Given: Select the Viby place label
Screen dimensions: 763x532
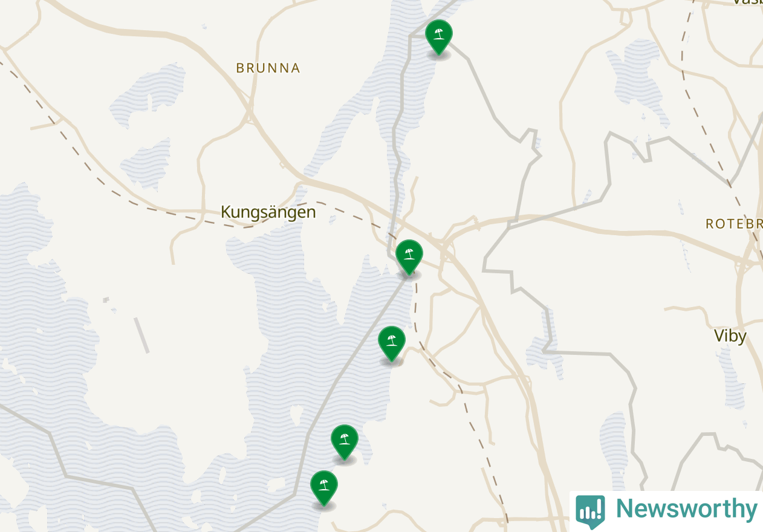Looking at the screenshot, I should click(x=730, y=336).
